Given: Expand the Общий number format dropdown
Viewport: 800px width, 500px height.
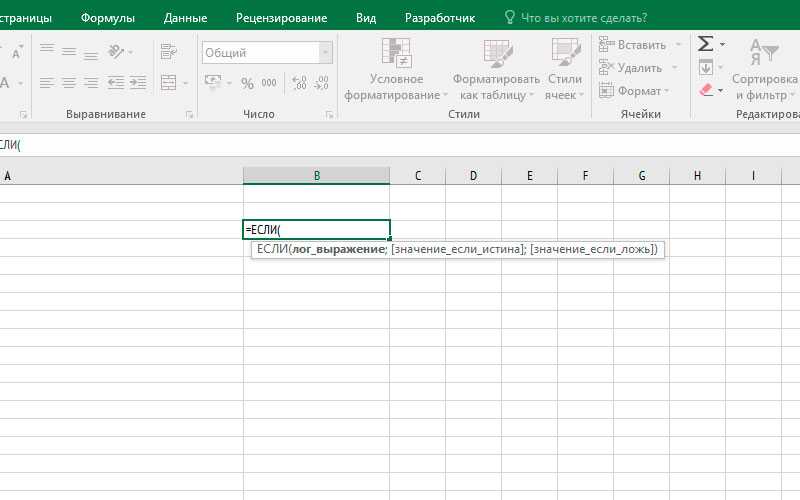Looking at the screenshot, I should click(x=326, y=53).
